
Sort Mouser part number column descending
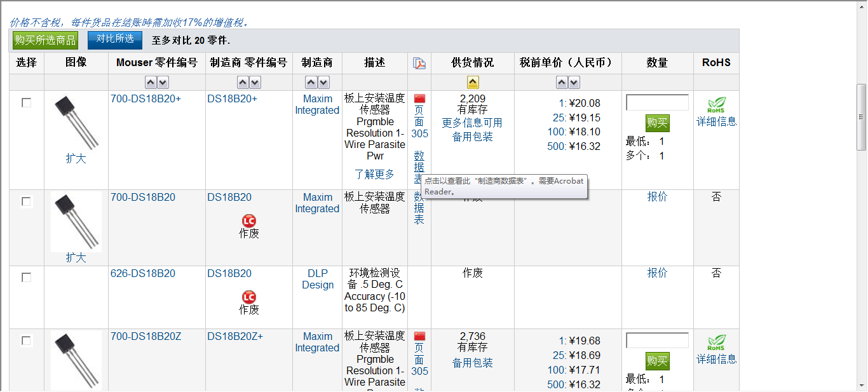click(x=163, y=83)
